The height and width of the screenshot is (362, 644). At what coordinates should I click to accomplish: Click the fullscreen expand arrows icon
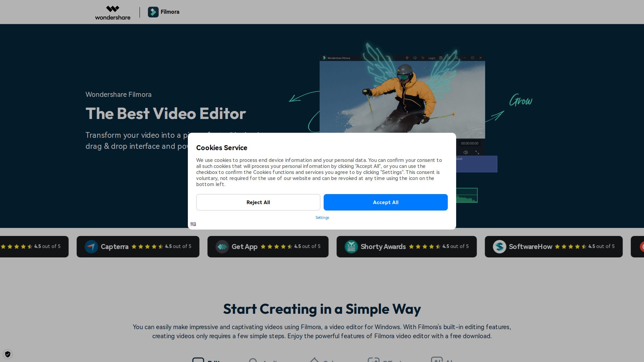(x=477, y=153)
